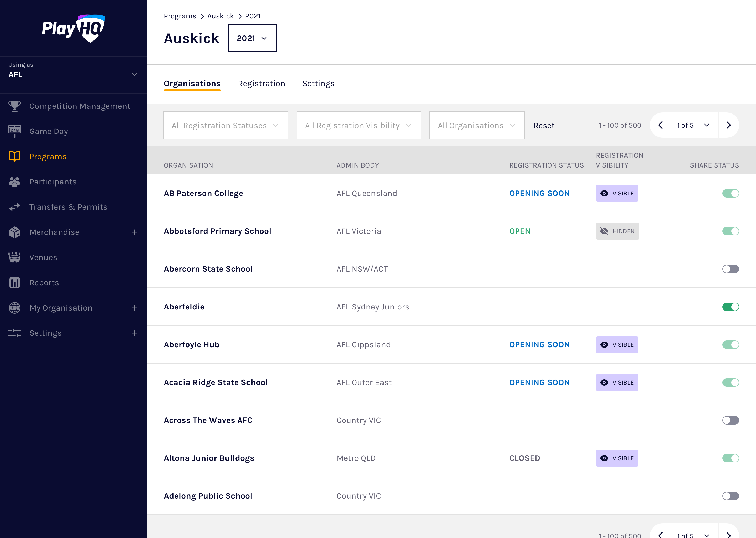Turn on Adelong Public School share toggle
The height and width of the screenshot is (538, 756).
pos(730,496)
